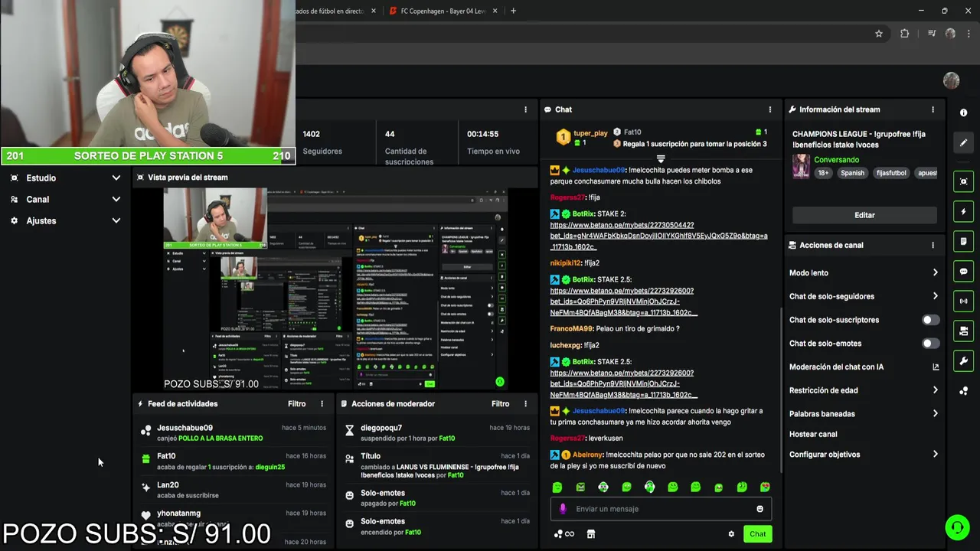Open the Chrome three-dot menu
Image resolution: width=980 pixels, height=551 pixels.
click(x=969, y=34)
